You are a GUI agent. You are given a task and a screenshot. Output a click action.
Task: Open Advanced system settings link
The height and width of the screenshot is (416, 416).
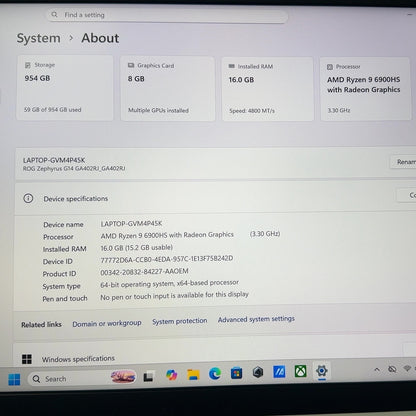click(256, 319)
